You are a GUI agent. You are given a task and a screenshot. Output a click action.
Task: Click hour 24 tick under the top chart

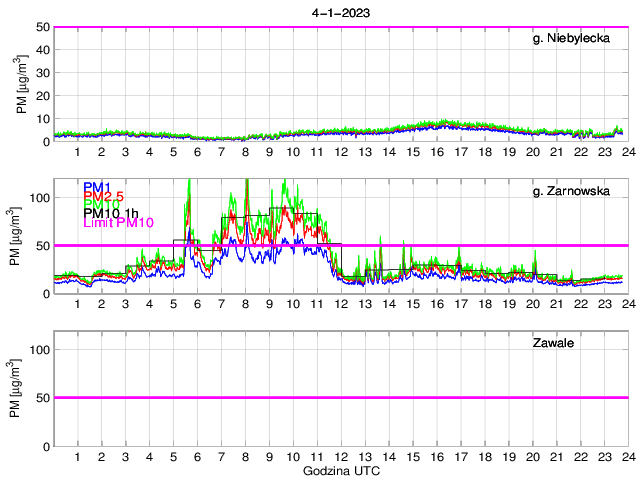627,152
